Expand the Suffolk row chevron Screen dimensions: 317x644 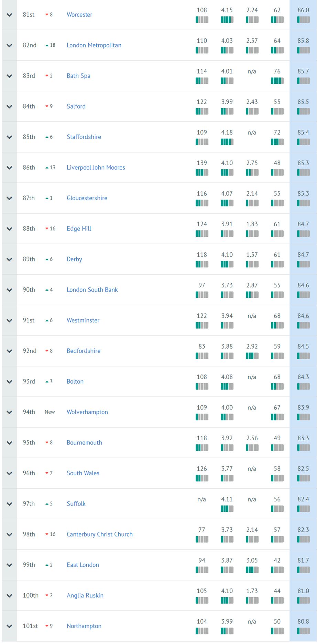tap(9, 504)
